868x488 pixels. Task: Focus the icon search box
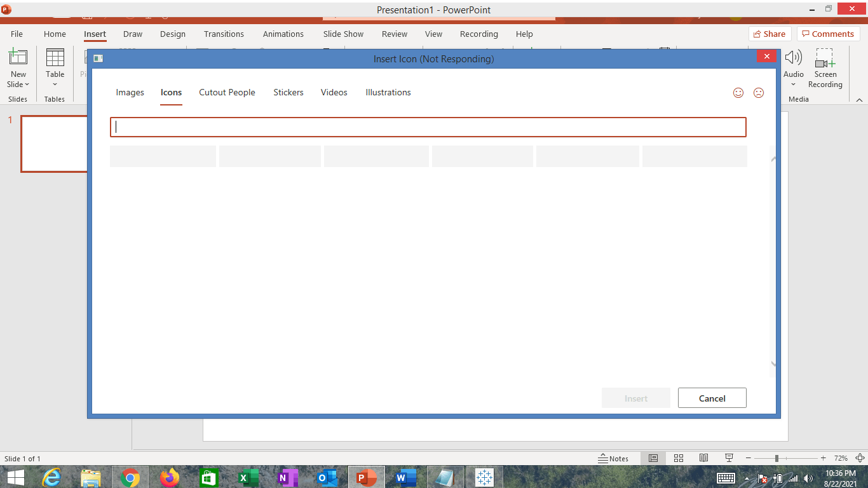point(428,127)
